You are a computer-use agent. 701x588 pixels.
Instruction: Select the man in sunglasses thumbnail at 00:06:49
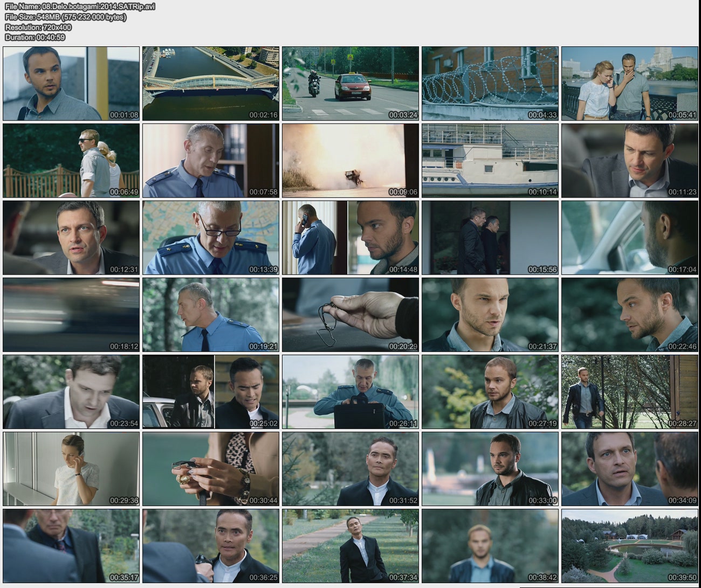point(71,161)
